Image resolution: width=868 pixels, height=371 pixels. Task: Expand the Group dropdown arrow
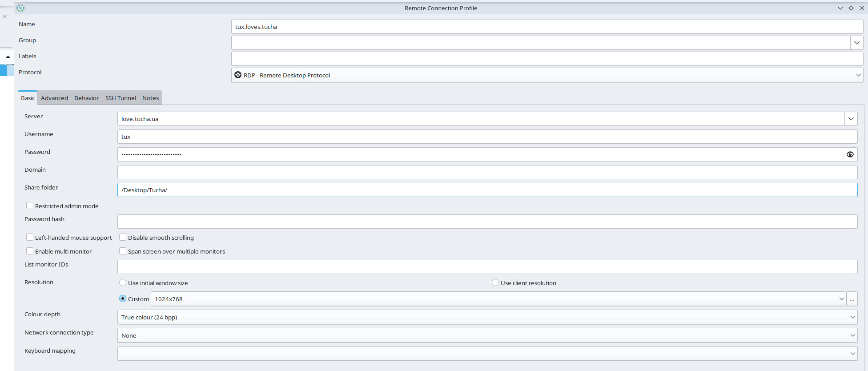tap(856, 43)
